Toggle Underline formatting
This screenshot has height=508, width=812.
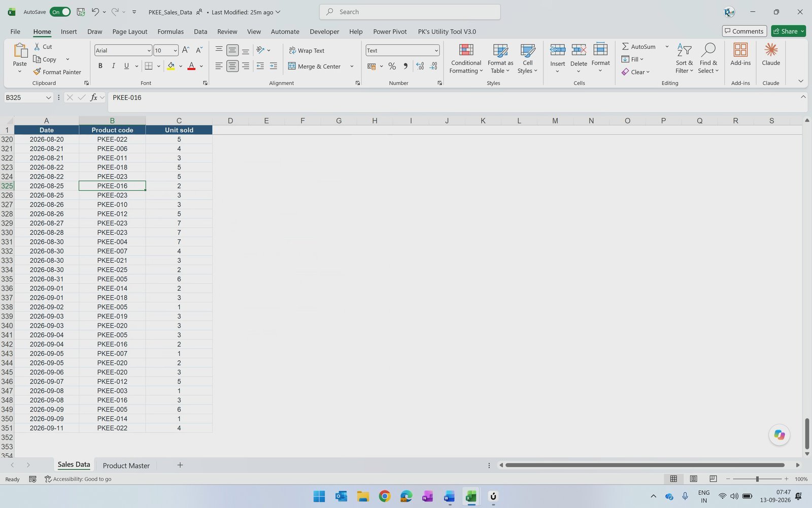pyautogui.click(x=126, y=66)
